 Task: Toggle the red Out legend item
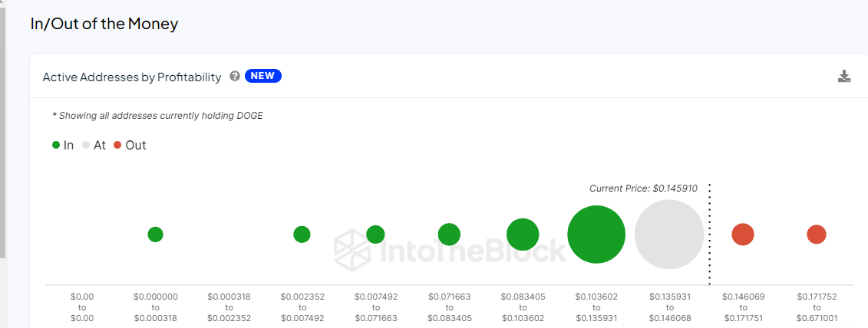click(x=130, y=145)
